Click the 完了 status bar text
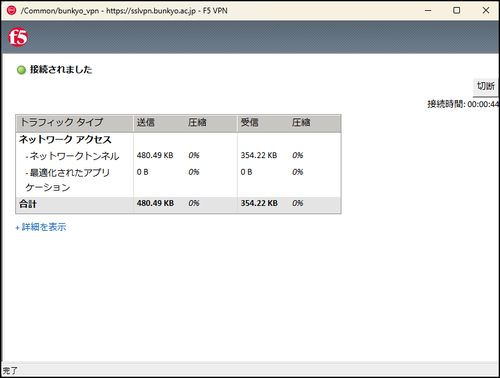This screenshot has width=500, height=378. tap(10, 370)
